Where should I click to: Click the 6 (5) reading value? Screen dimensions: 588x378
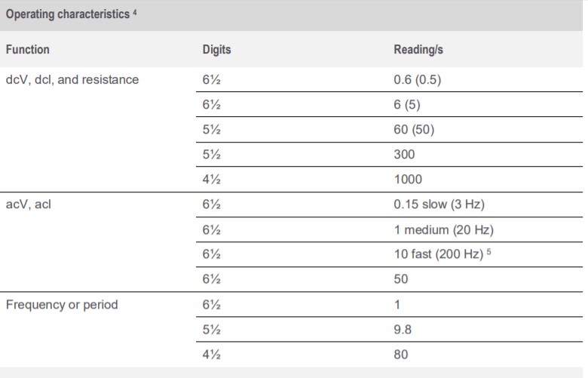(407, 104)
